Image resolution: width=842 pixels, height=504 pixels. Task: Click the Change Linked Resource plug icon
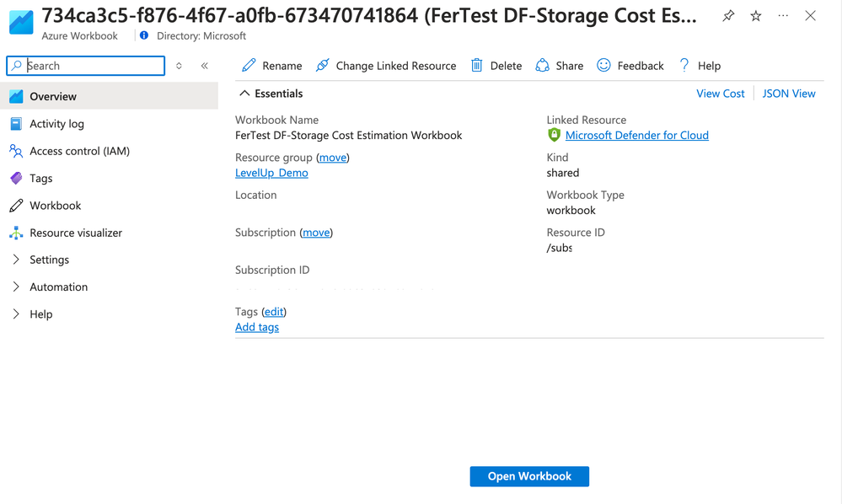(322, 66)
